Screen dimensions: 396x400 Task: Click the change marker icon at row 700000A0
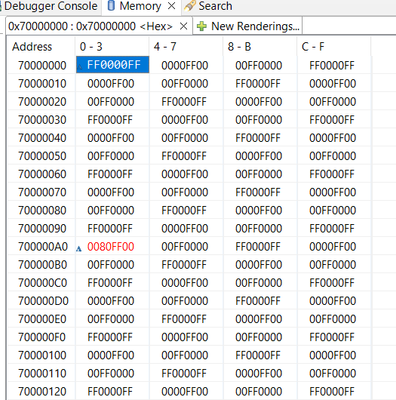tap(79, 248)
